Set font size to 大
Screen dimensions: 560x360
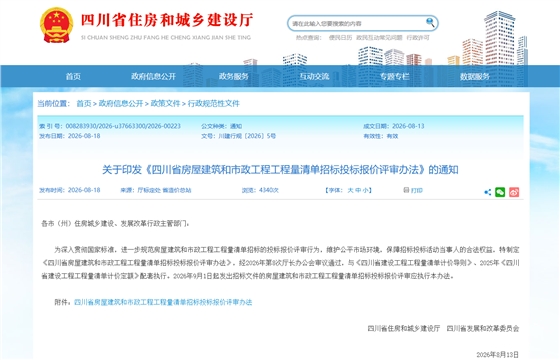[x=350, y=190]
